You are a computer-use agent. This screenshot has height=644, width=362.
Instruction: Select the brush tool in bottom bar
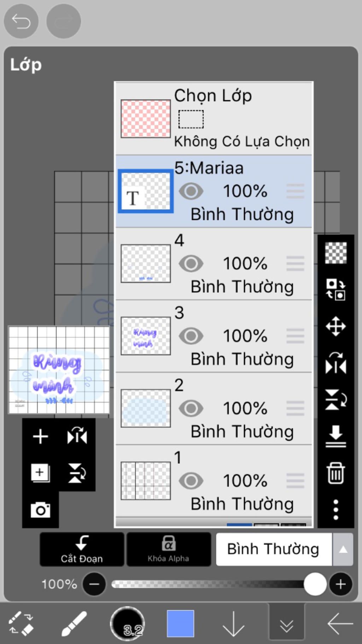click(74, 623)
